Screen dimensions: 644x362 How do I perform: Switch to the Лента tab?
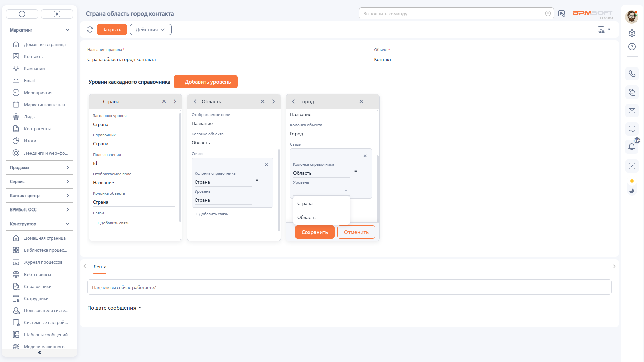click(x=100, y=267)
